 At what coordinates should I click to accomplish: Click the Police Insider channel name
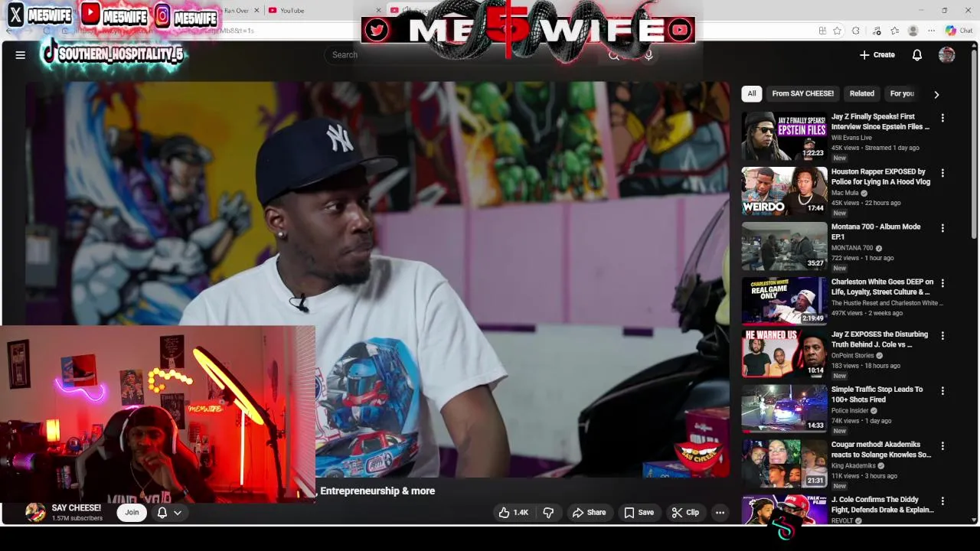tap(850, 410)
